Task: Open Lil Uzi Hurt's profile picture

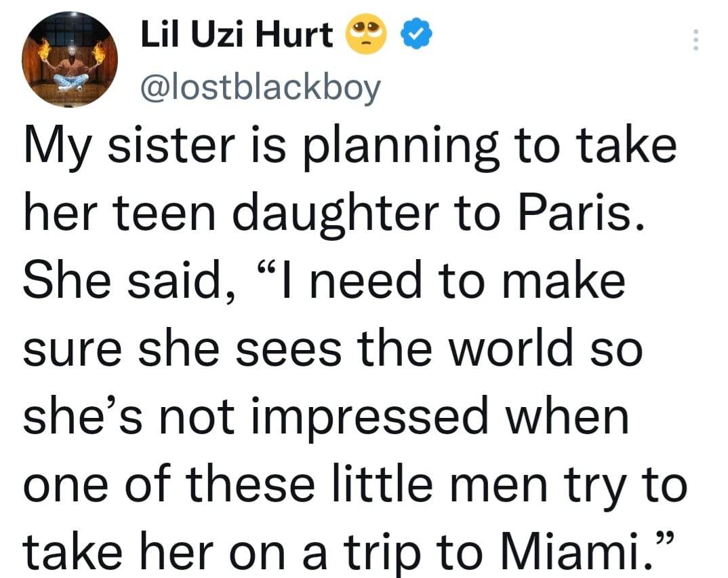Action: coord(70,60)
